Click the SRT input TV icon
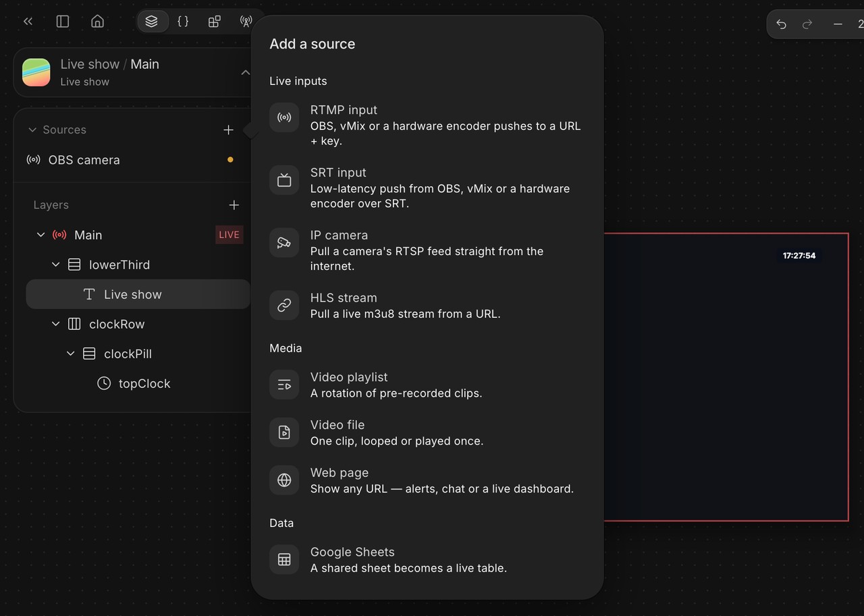This screenshot has height=616, width=864. (284, 180)
